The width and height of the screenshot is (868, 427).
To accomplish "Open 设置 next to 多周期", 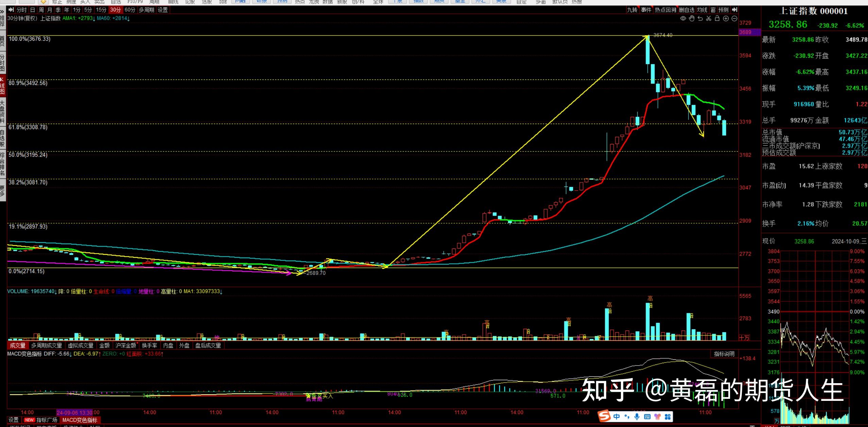I will coord(163,10).
